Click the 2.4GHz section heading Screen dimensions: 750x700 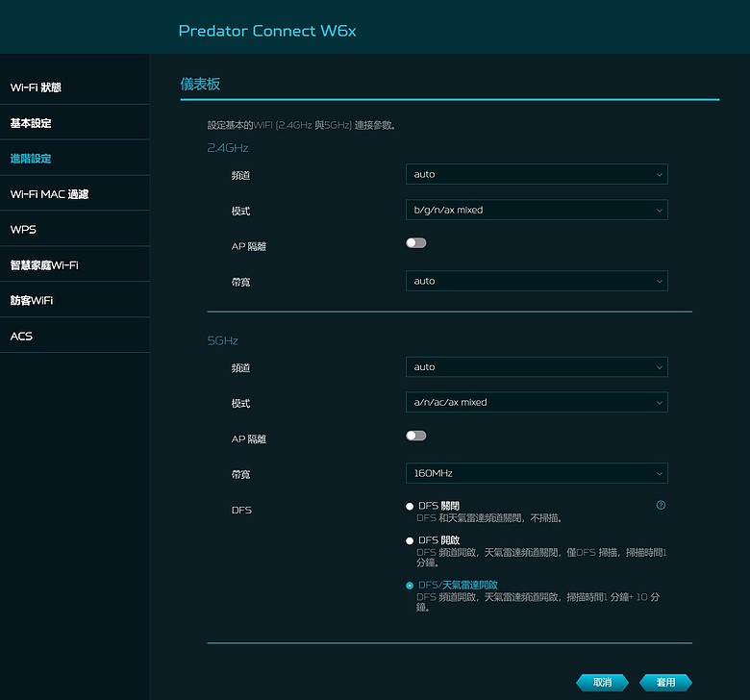pyautogui.click(x=228, y=148)
